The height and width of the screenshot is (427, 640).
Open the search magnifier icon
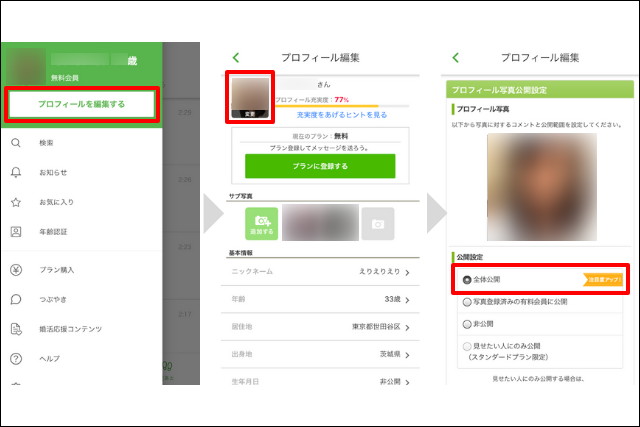coord(16,143)
